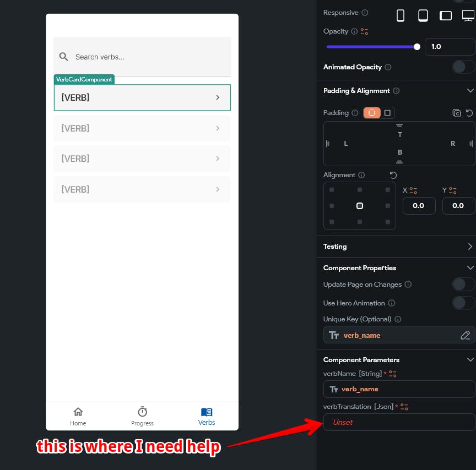Select bottom-left alignment grid point

coord(332,222)
